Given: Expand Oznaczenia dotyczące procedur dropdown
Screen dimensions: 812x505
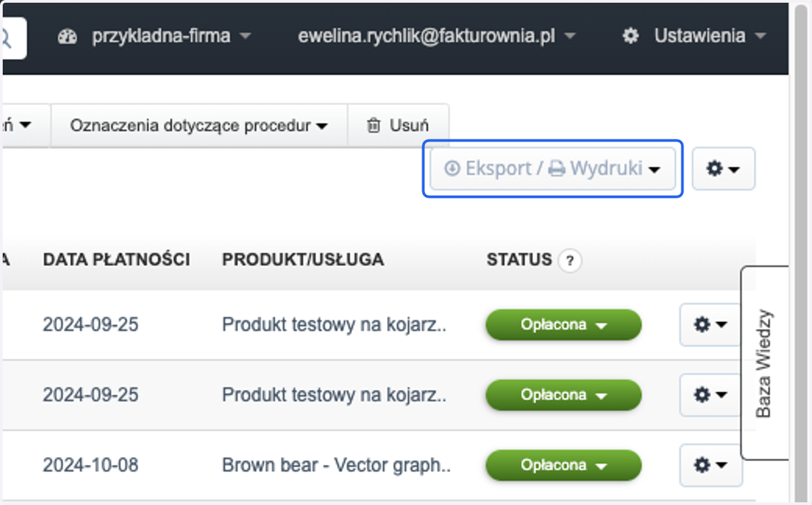Looking at the screenshot, I should click(x=199, y=125).
